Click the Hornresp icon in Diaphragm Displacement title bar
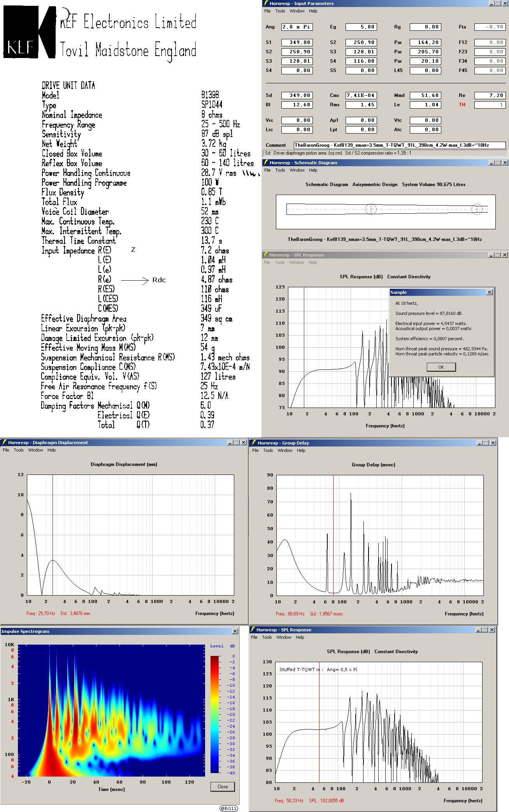 click(4, 443)
